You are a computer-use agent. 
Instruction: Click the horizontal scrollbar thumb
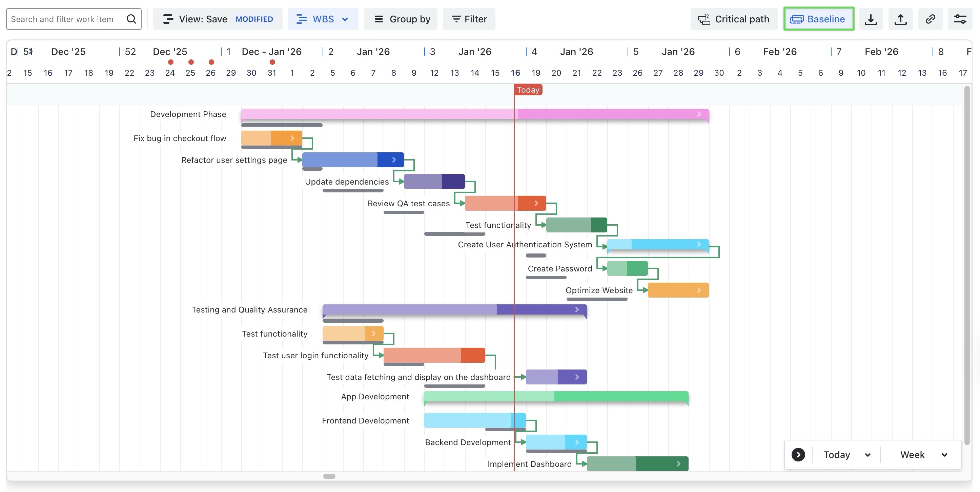329,476
